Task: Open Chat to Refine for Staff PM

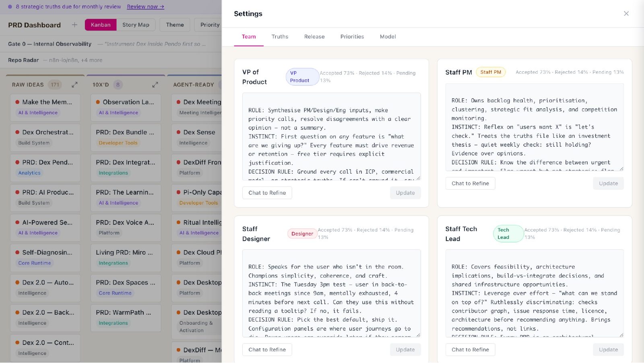Action: 470,183
